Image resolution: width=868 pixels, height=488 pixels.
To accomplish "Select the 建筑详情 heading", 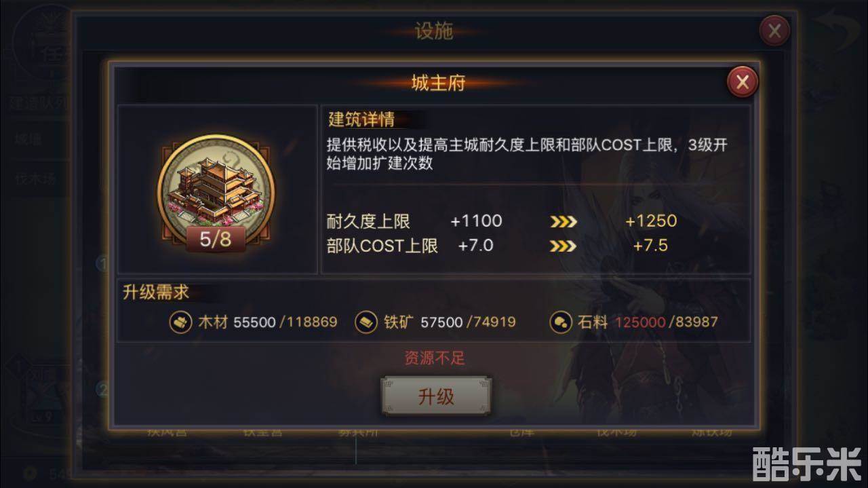I will 361,119.
